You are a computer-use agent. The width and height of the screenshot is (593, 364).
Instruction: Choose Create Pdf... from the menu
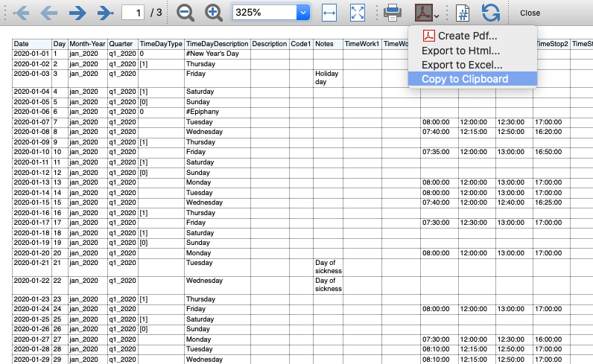point(473,36)
